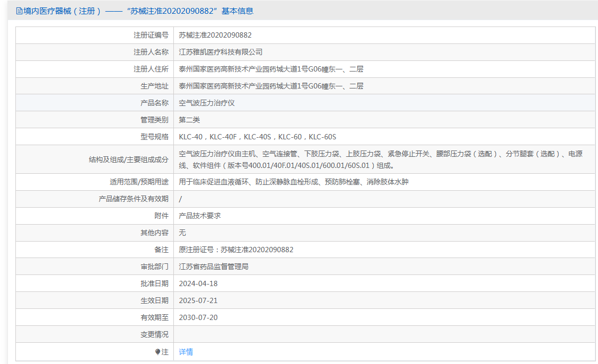Click the 审批部门 label
The width and height of the screenshot is (598, 364).
click(154, 267)
